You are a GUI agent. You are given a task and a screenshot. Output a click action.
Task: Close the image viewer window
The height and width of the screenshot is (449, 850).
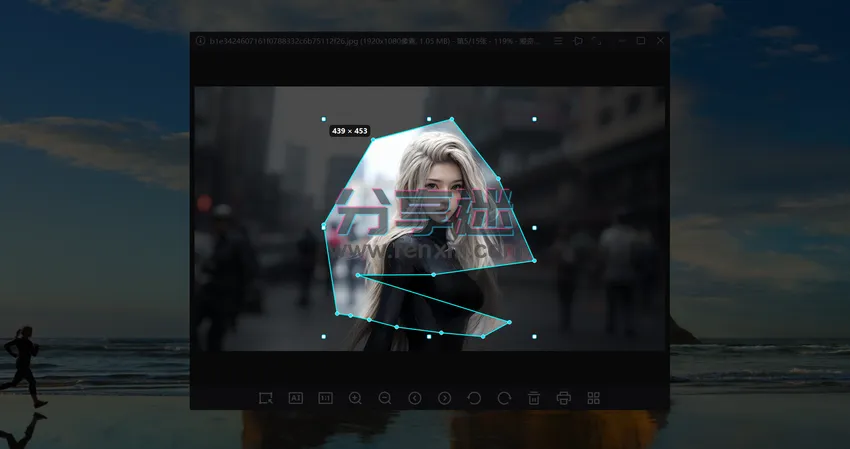[x=660, y=41]
